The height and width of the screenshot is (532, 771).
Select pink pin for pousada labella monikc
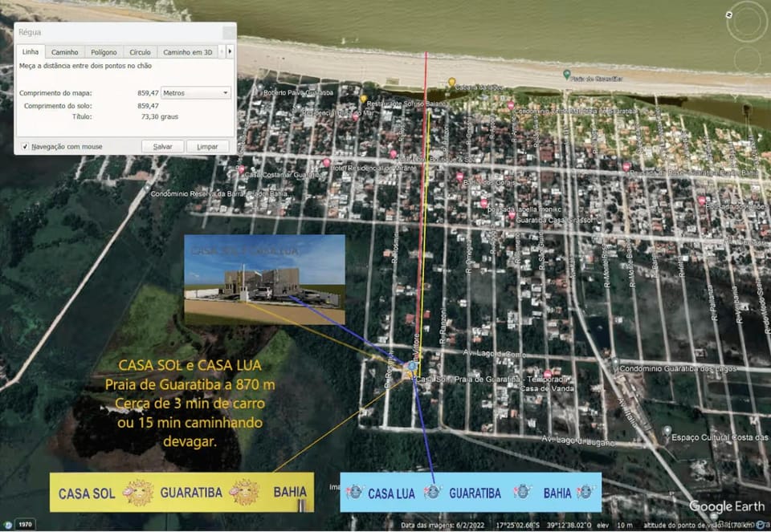pos(483,203)
